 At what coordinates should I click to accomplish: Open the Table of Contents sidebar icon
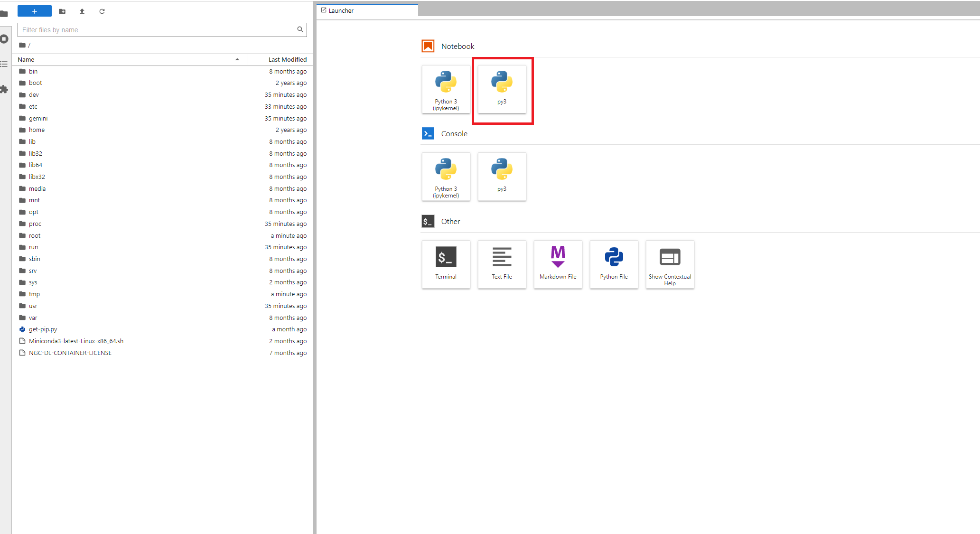click(x=4, y=64)
